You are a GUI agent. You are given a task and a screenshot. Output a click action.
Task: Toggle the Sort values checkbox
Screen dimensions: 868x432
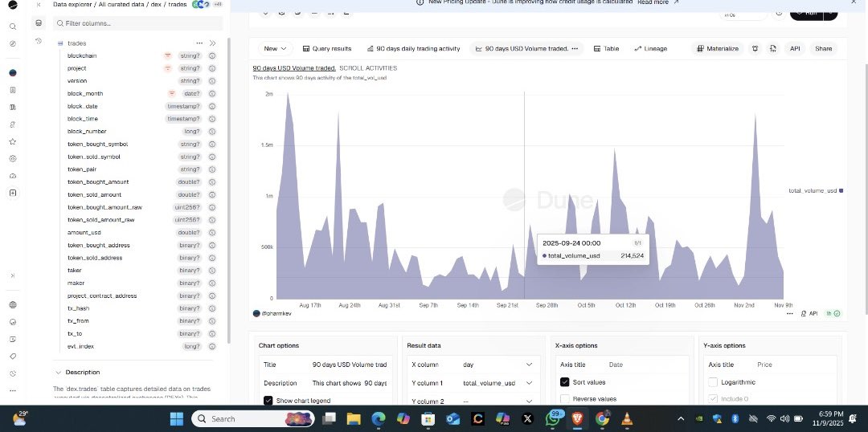(565, 382)
